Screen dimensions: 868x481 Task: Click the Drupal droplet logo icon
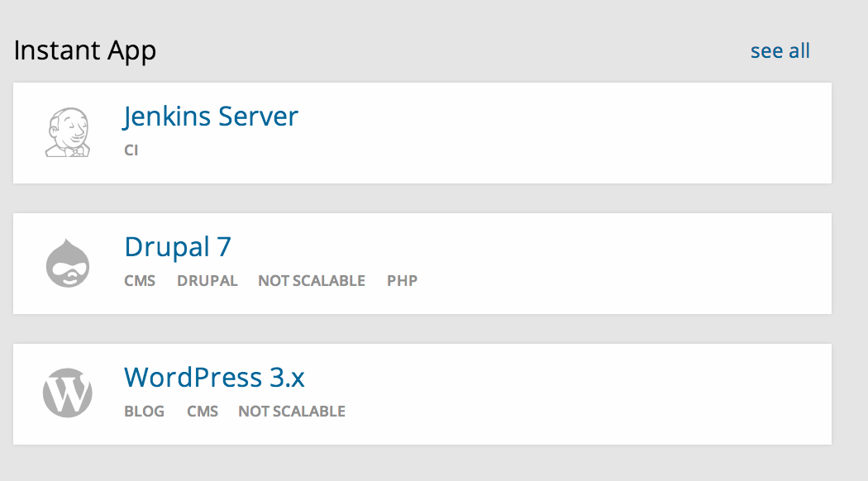[67, 264]
